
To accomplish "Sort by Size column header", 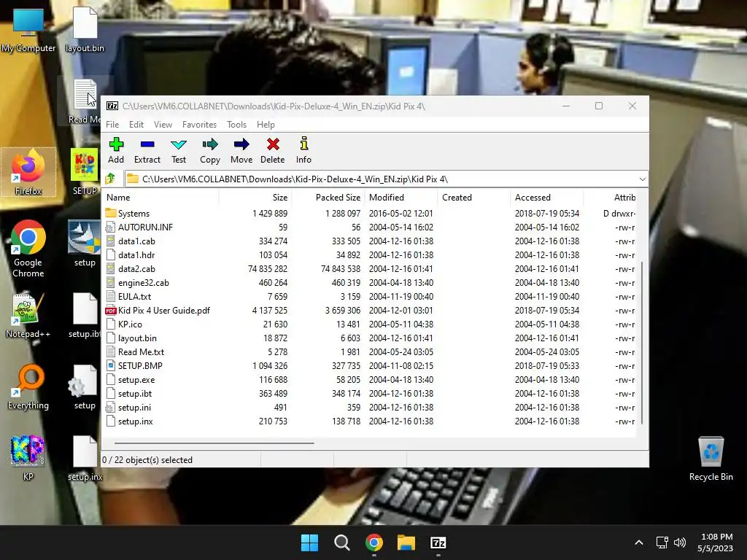I will [255, 197].
